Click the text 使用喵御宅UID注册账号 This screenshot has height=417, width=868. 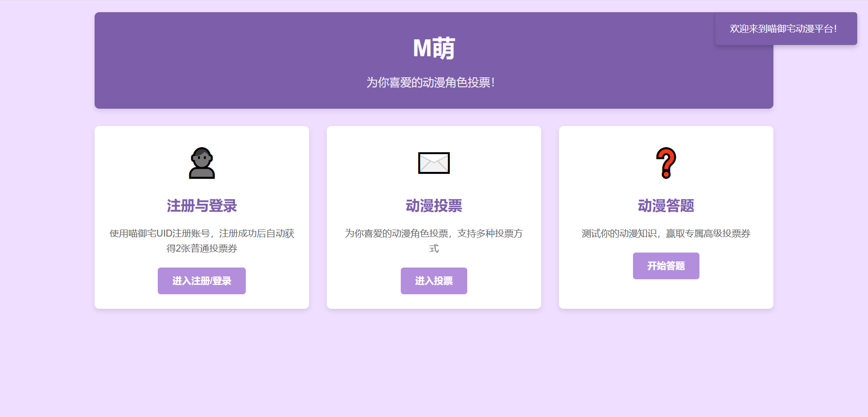159,233
